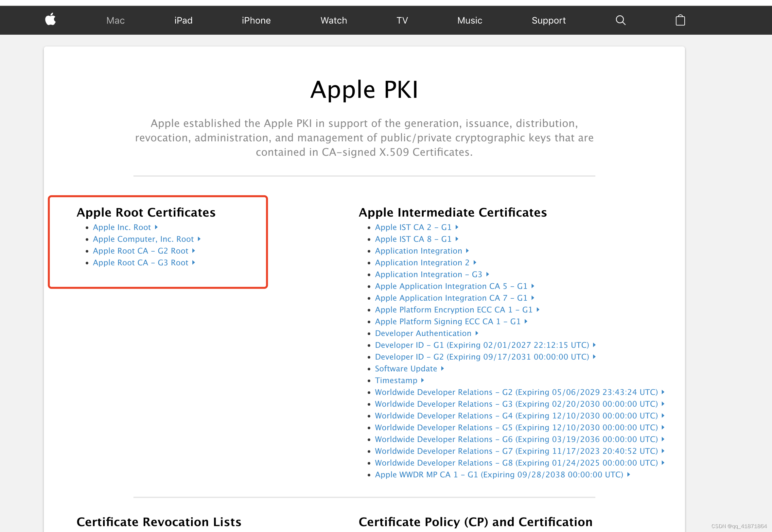Open Worldwide Developer Relations – G8 link
This screenshot has width=772, height=532.
click(520, 463)
